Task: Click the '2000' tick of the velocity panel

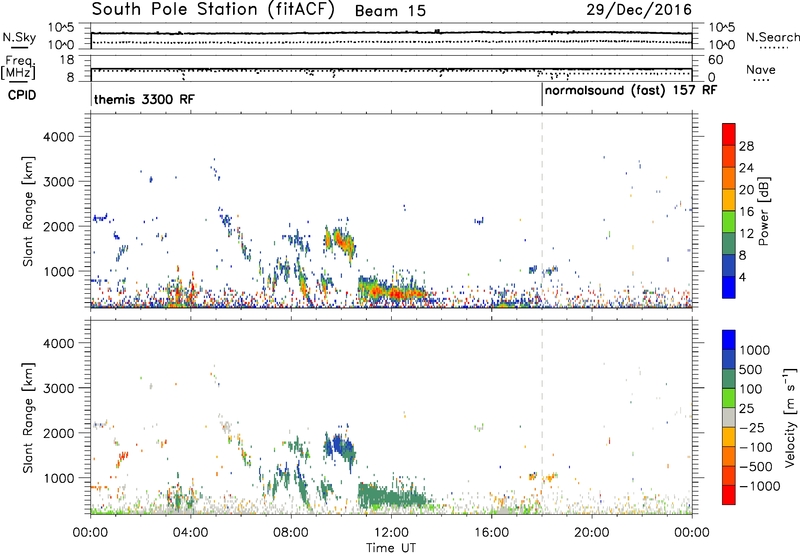Action: click(x=59, y=433)
